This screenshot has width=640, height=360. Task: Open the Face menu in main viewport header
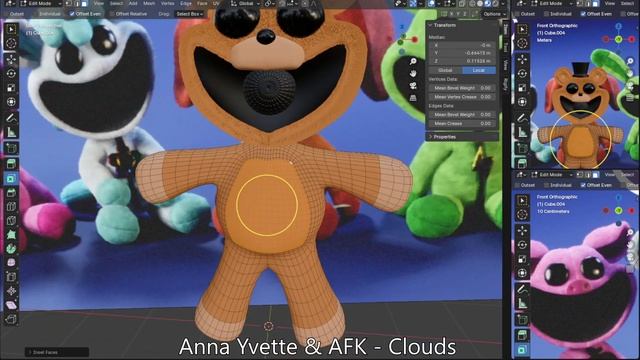coord(202,3)
